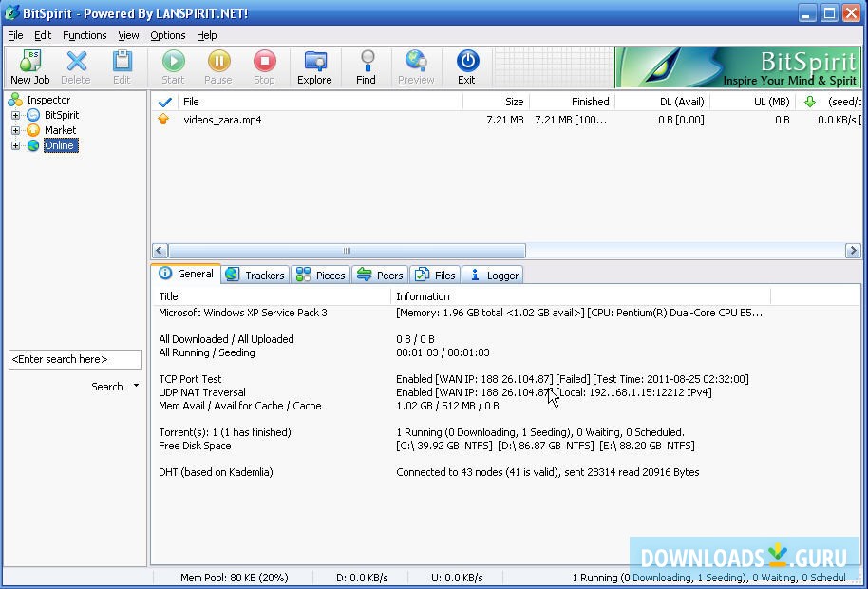
Task: Switch to the Peers tab
Action: click(380, 275)
